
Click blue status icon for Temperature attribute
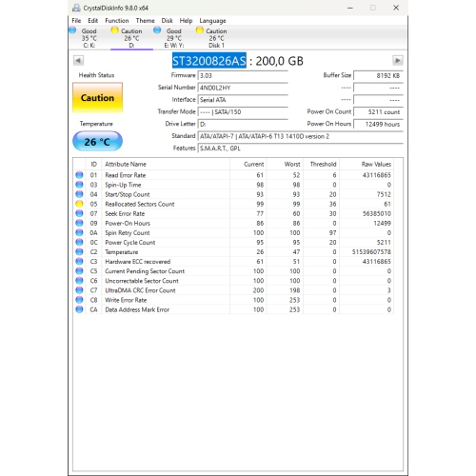coord(79,251)
